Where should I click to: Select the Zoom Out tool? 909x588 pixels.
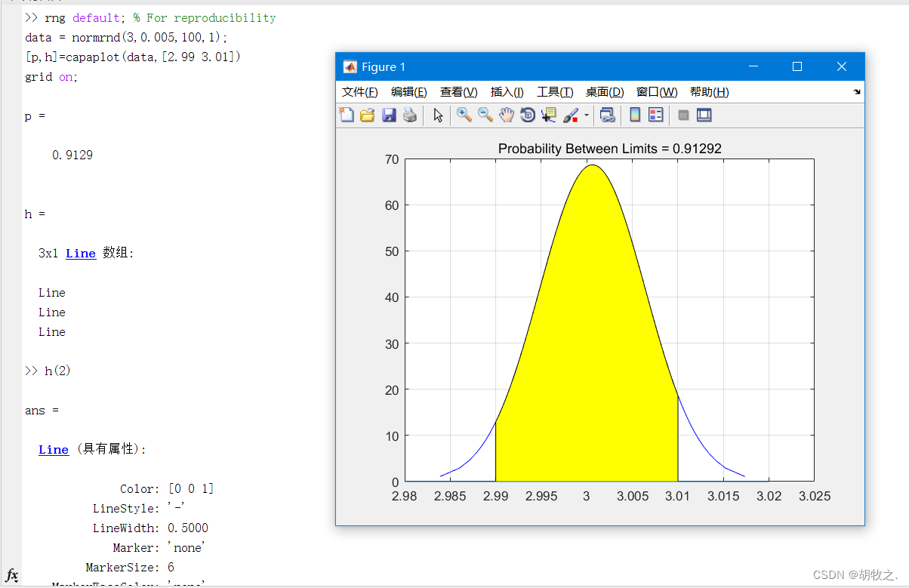coord(483,115)
